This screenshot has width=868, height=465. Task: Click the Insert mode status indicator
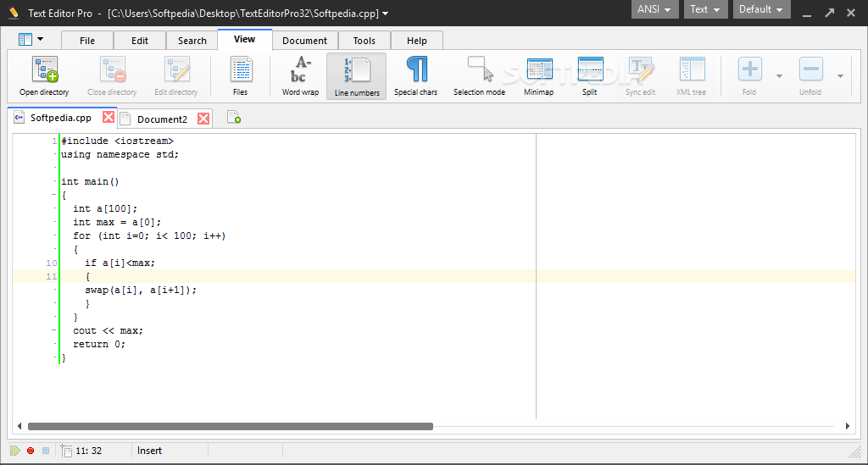(149, 451)
